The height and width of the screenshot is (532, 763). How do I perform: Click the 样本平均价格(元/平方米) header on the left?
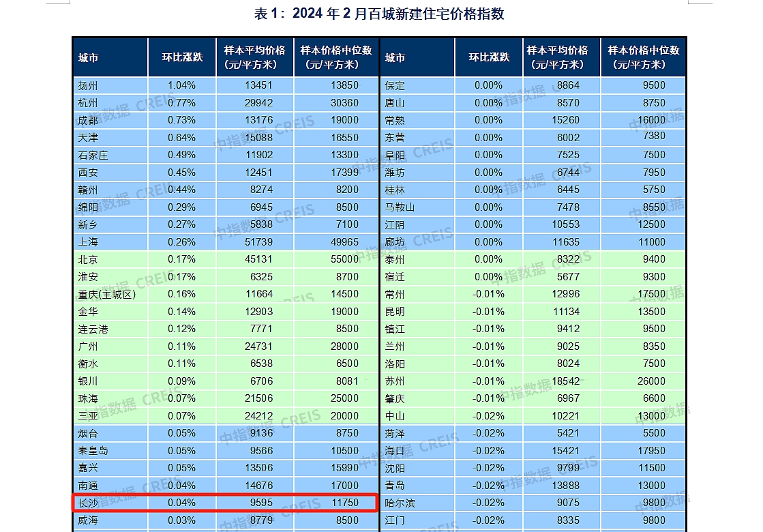254,56
